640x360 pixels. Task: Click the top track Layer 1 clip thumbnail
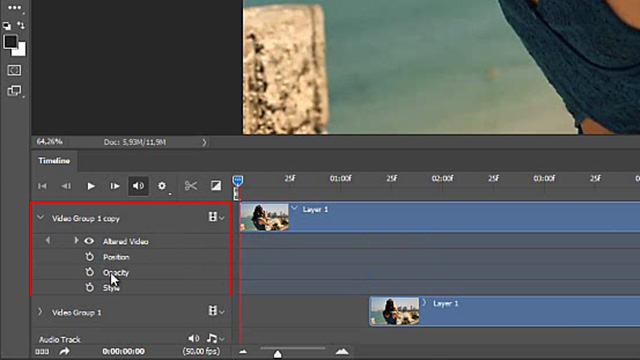(x=264, y=217)
